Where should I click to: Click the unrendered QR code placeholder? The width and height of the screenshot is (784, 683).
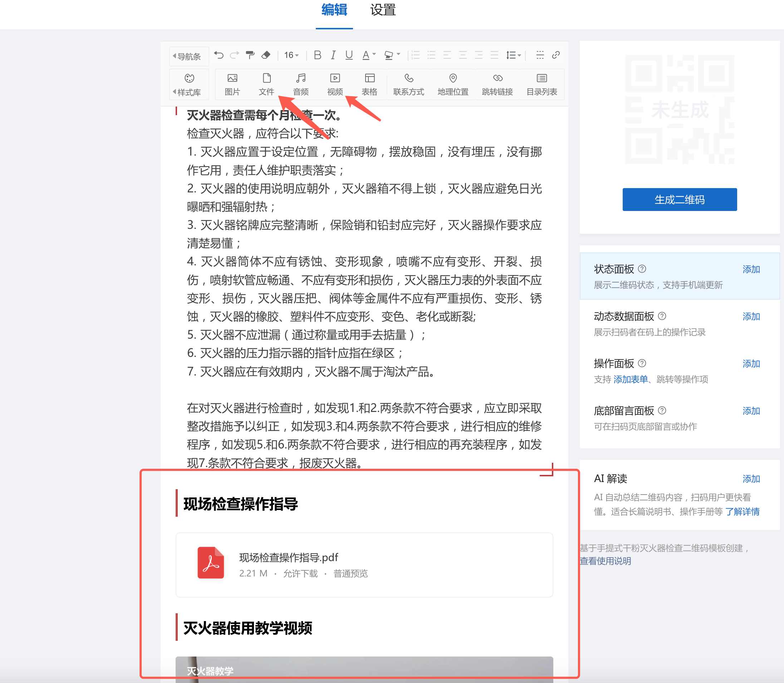pyautogui.click(x=680, y=110)
